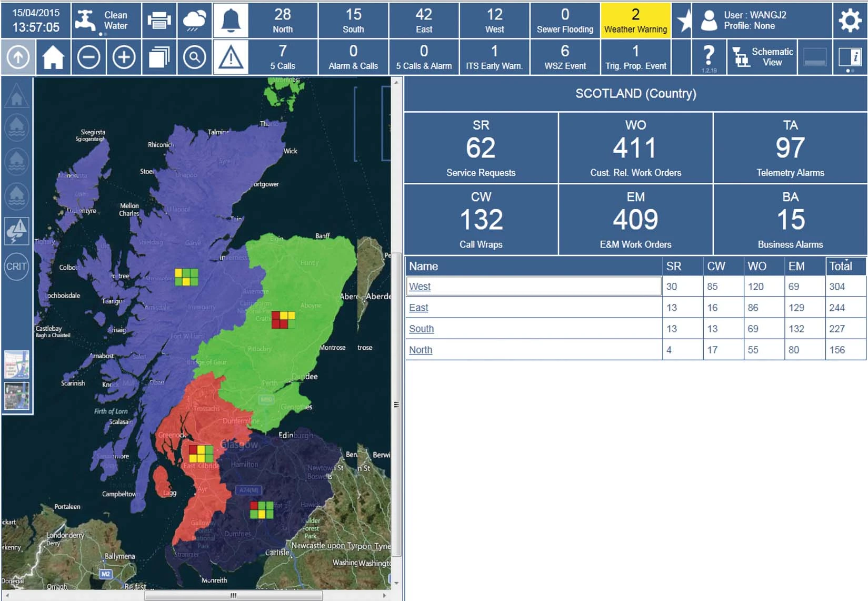Open the search magnifier tool
This screenshot has width=868, height=601.
(x=194, y=56)
